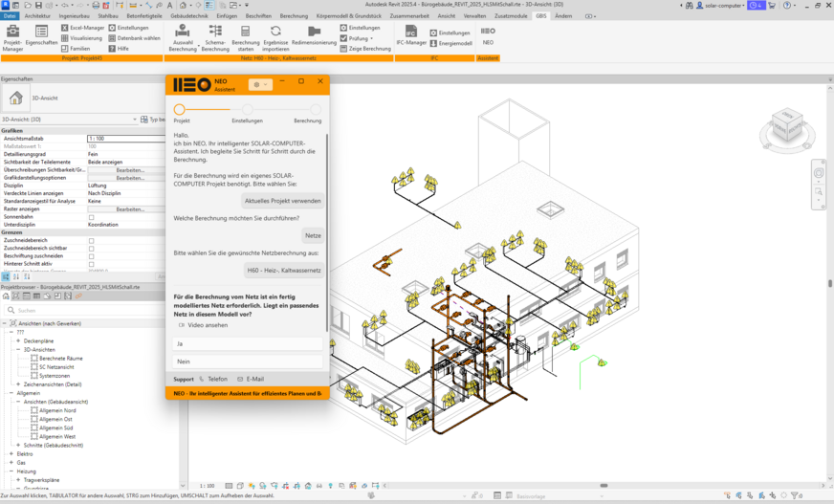Click the orange link icon in the project browser toolbar
Screen dimensions: 834x504
pos(78,296)
